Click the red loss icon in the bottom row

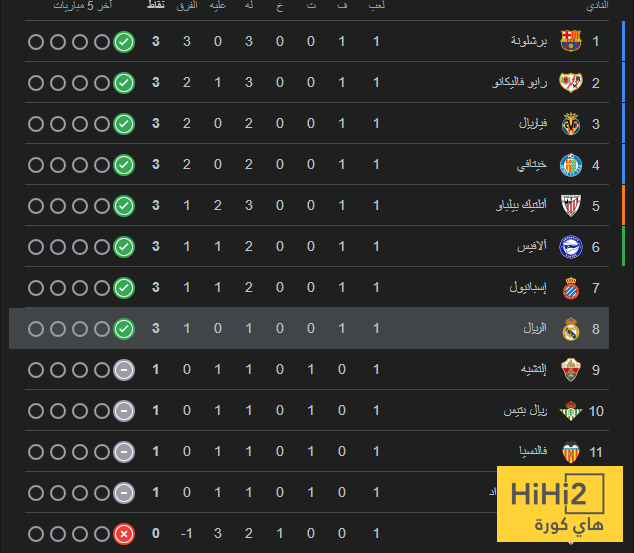(124, 533)
